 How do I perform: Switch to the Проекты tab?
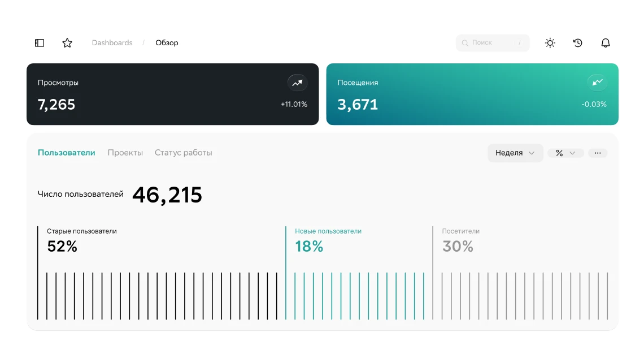pyautogui.click(x=125, y=153)
